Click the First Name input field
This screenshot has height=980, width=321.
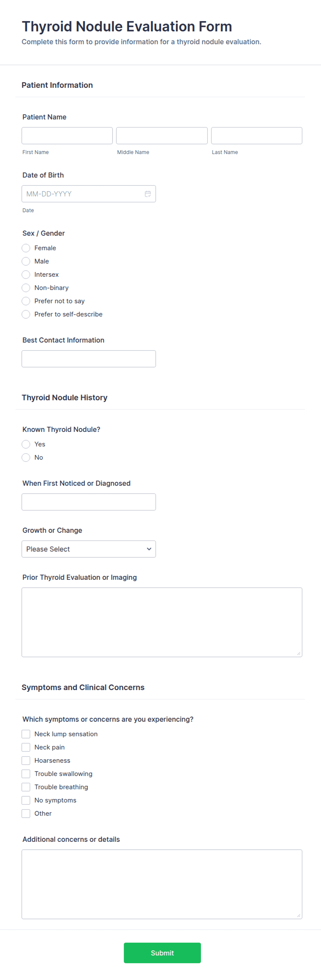click(x=67, y=135)
